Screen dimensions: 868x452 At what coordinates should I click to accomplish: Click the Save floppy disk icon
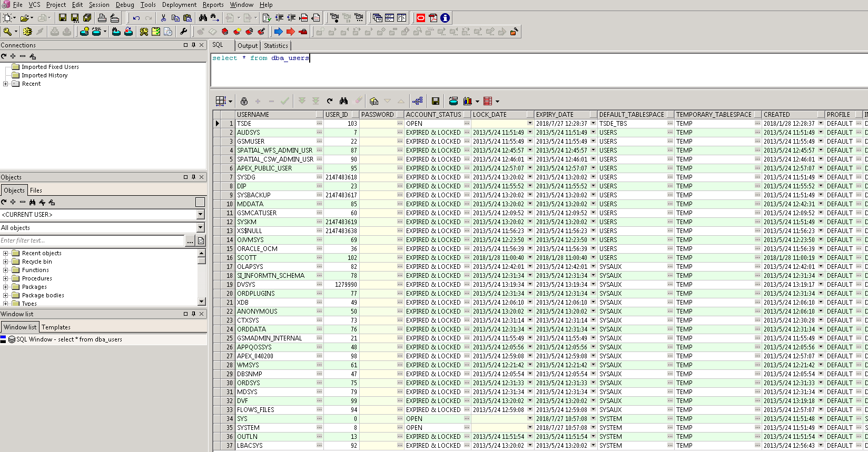coord(62,18)
